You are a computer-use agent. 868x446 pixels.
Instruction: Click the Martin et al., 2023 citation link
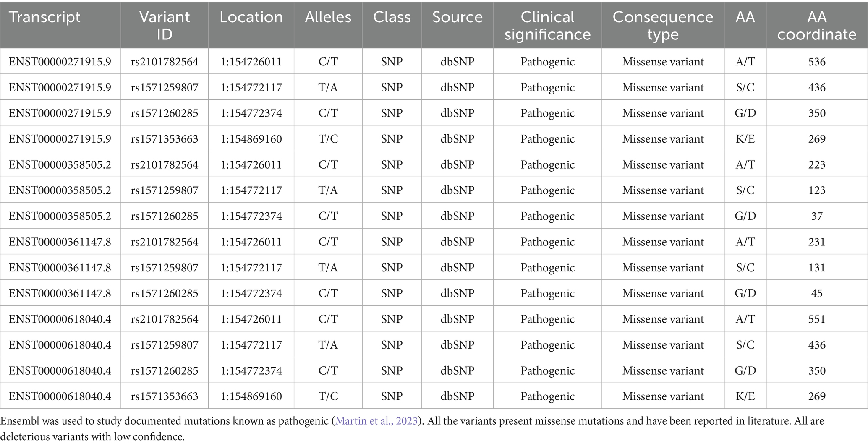click(x=376, y=421)
